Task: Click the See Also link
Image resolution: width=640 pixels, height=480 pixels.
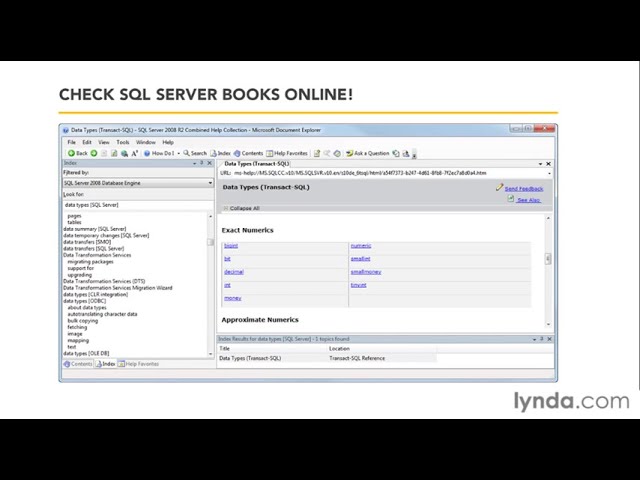Action: pos(529,200)
